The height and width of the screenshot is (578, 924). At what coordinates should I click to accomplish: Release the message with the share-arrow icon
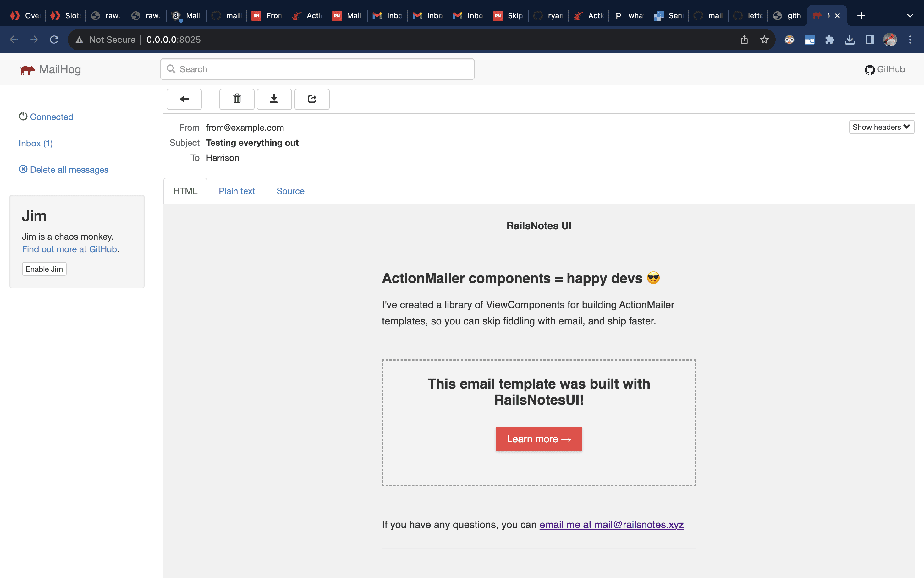[312, 99]
